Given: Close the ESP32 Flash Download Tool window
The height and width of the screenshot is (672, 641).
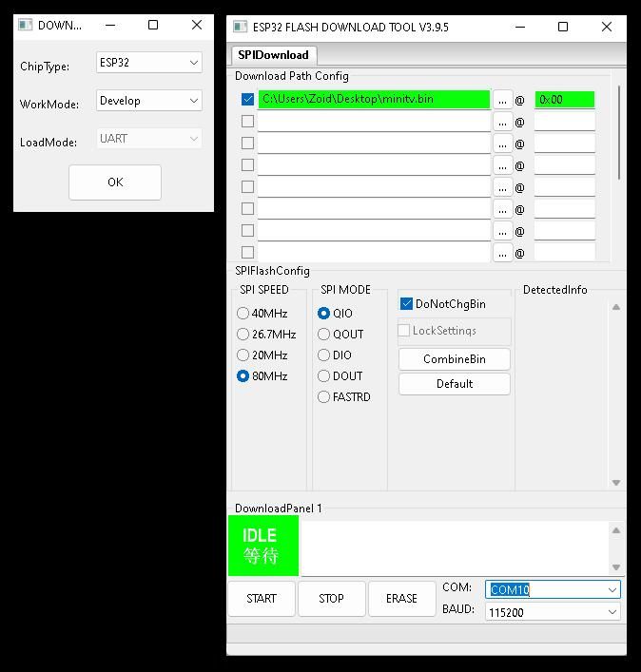Looking at the screenshot, I should pyautogui.click(x=606, y=27).
